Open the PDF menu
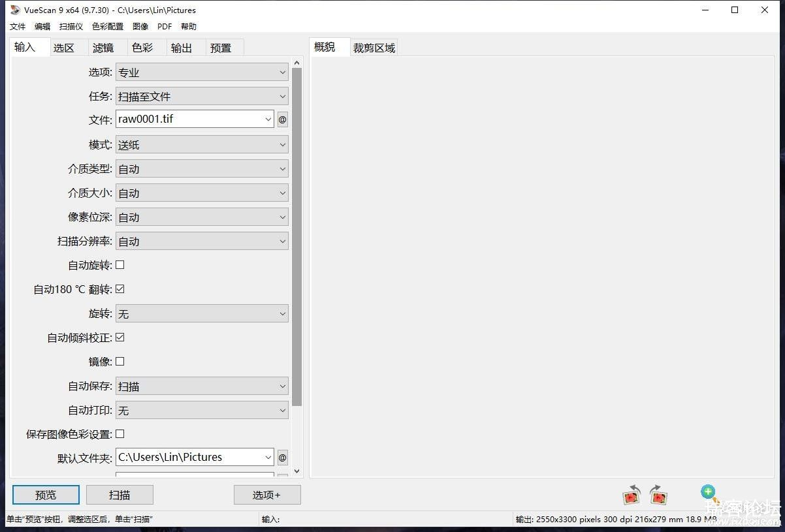 point(165,27)
